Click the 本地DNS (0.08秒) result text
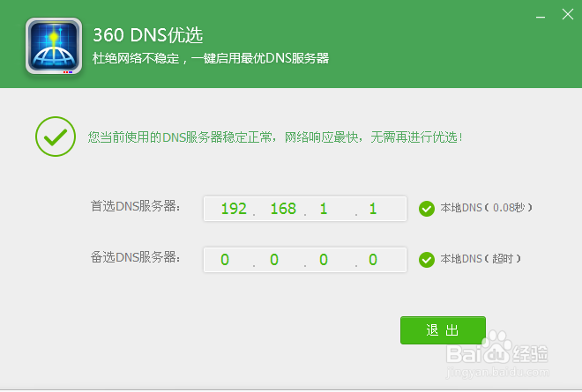Image resolution: width=582 pixels, height=392 pixels. 486,208
